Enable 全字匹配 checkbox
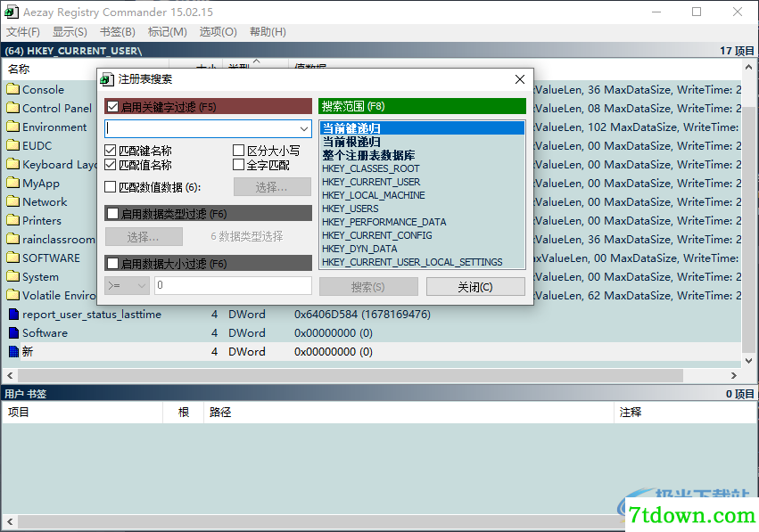Viewport: 759px width, 532px height. [x=238, y=165]
